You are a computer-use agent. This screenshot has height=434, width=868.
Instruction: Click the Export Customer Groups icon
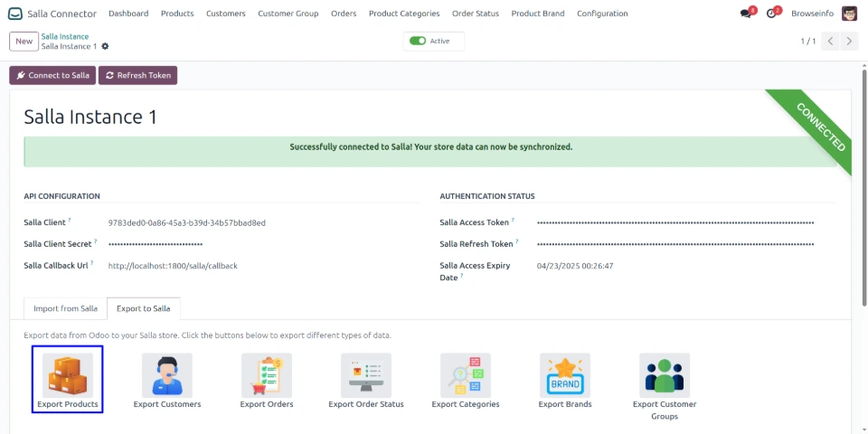tap(665, 374)
